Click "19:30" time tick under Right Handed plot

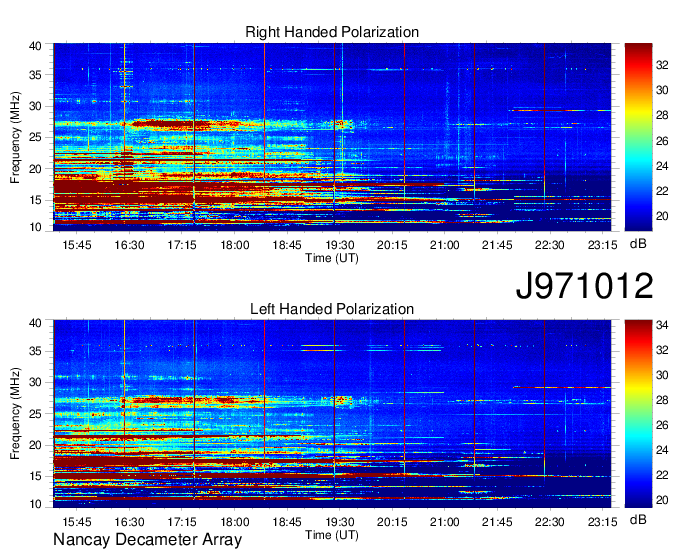click(x=340, y=245)
